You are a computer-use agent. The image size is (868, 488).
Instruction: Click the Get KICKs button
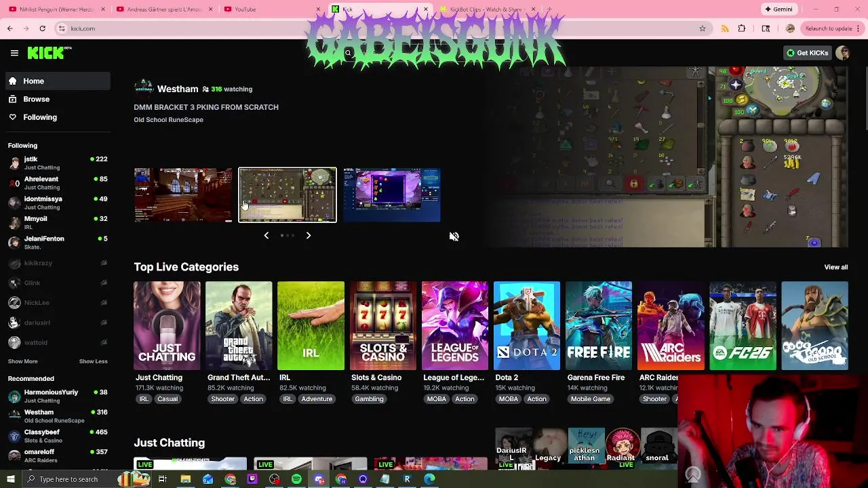pyautogui.click(x=807, y=53)
